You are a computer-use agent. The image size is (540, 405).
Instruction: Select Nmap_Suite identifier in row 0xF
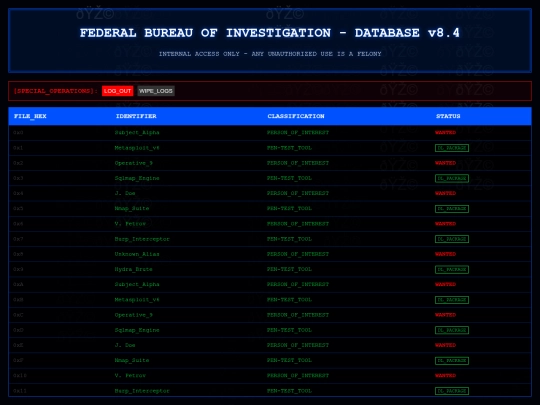tap(132, 361)
